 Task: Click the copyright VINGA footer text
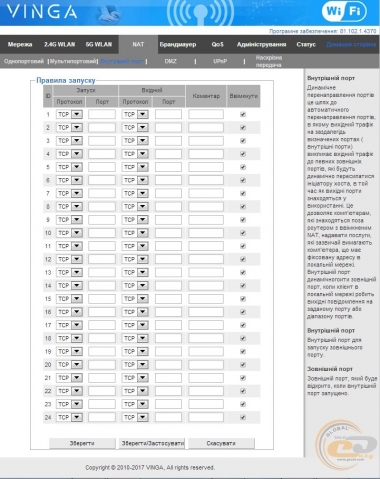click(150, 468)
